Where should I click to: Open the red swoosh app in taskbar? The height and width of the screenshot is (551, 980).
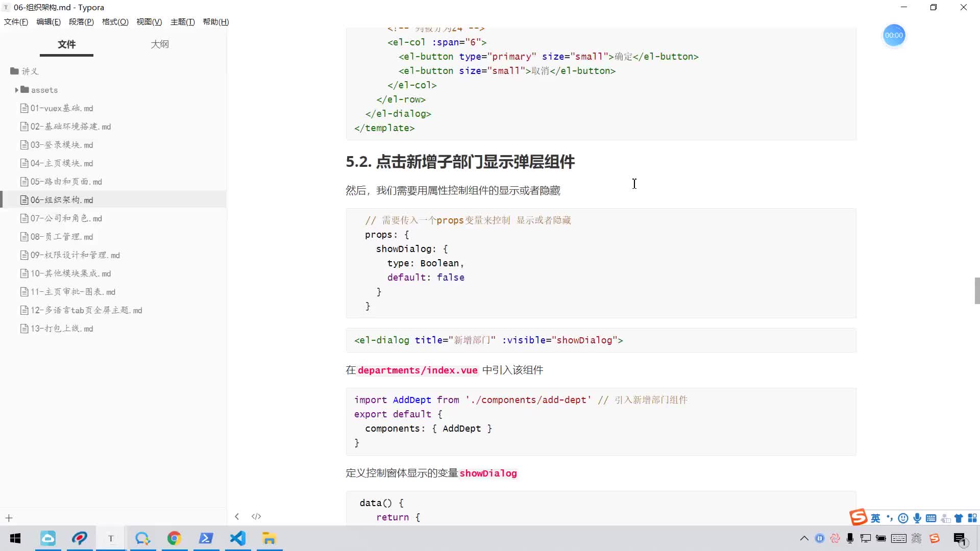point(80,538)
